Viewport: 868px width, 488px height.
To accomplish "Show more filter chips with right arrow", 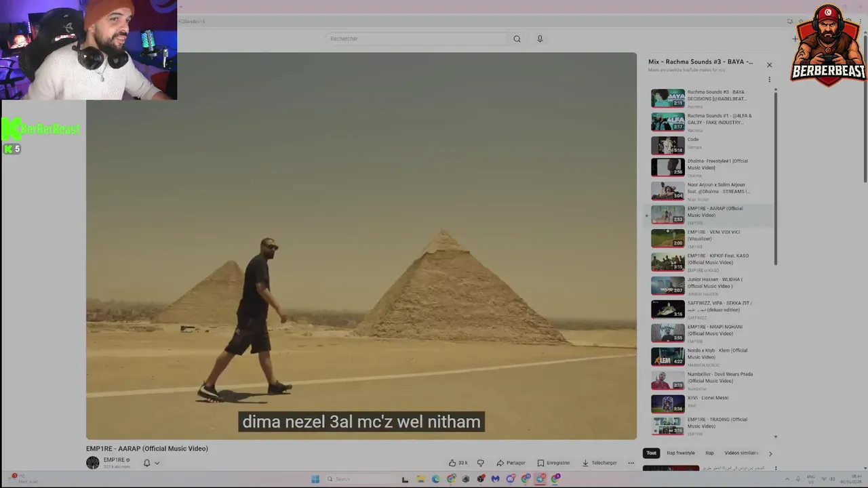I will click(770, 453).
